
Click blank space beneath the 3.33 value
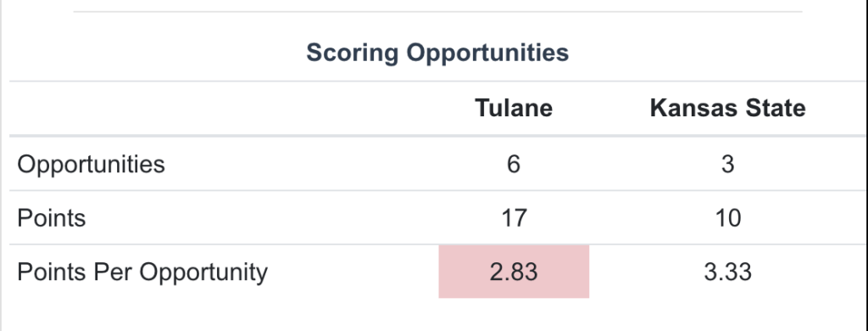tap(727, 313)
